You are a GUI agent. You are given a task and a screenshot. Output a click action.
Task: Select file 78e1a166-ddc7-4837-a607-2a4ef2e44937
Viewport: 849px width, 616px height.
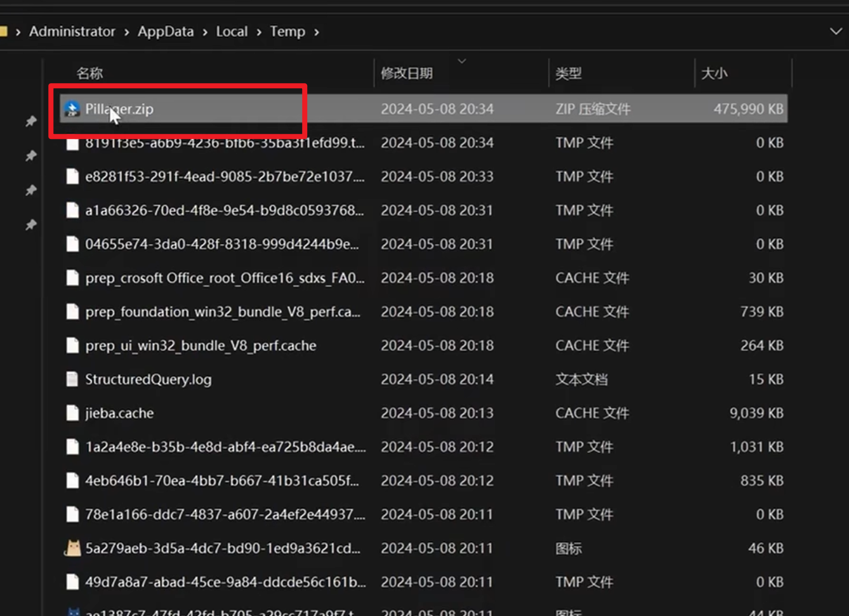(x=225, y=514)
